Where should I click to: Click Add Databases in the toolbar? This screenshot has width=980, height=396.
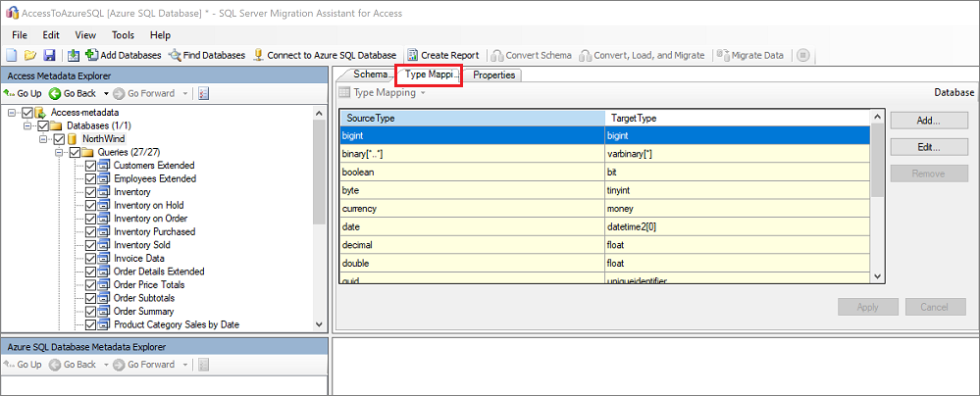(123, 55)
